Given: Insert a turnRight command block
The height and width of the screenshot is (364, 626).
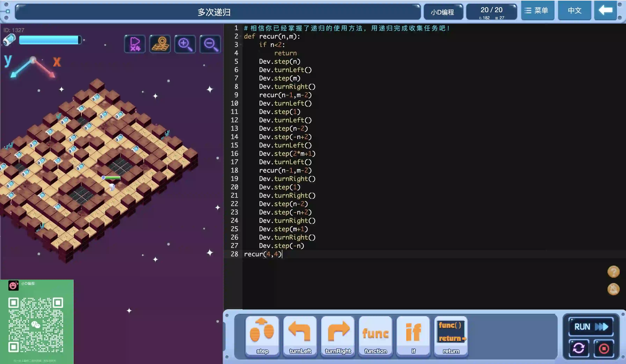Looking at the screenshot, I should point(338,336).
